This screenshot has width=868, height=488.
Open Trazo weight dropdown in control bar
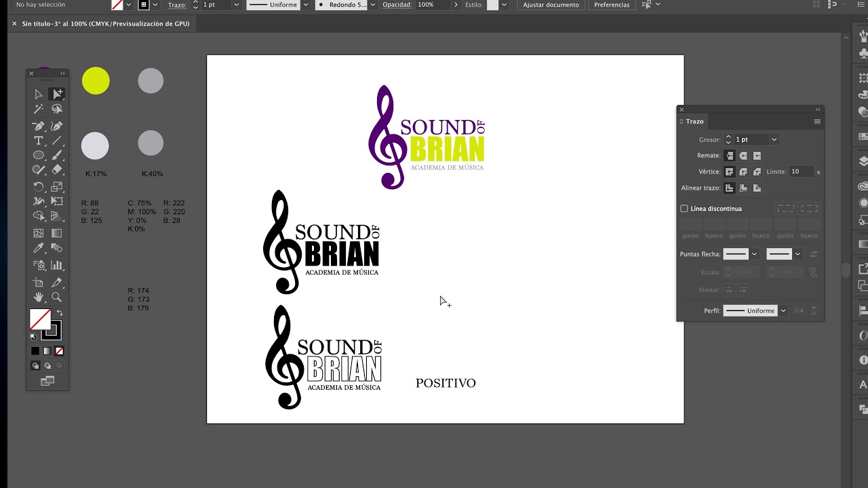(236, 5)
